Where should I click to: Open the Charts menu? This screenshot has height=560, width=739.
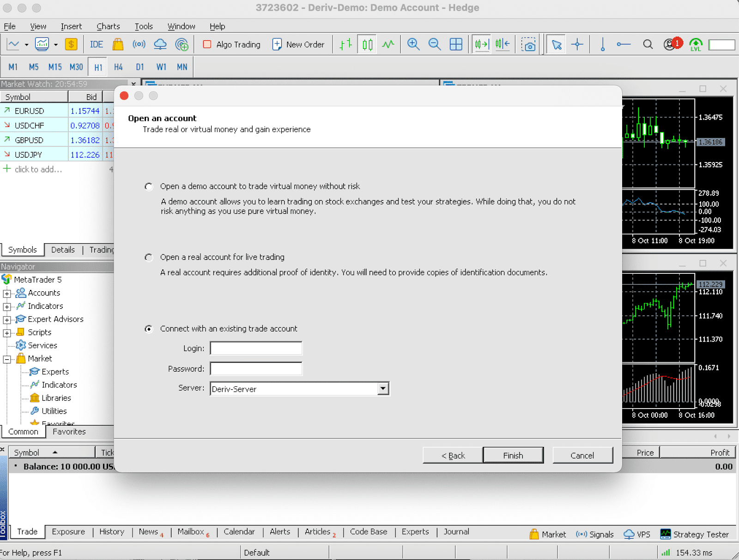pyautogui.click(x=108, y=26)
